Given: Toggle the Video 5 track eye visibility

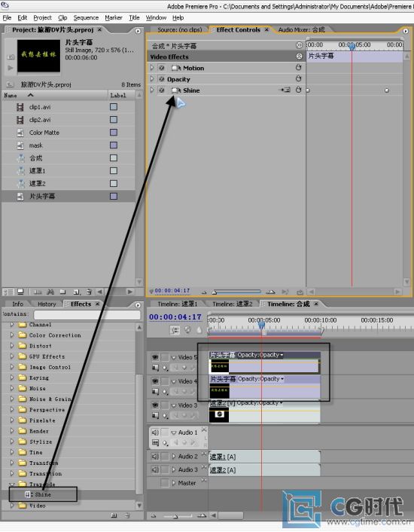Looking at the screenshot, I should coord(155,357).
